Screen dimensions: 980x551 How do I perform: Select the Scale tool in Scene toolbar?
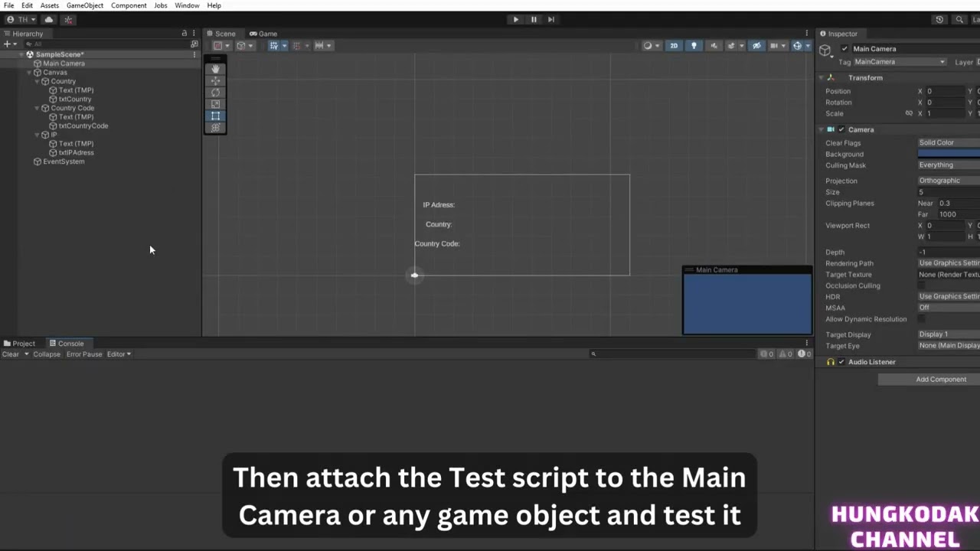click(215, 104)
